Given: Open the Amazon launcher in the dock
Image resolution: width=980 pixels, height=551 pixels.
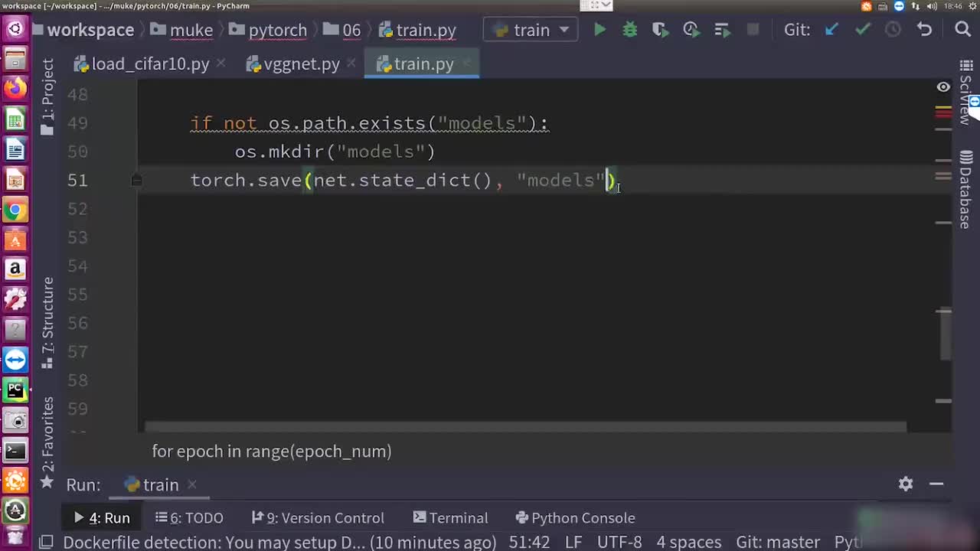Looking at the screenshot, I should (x=15, y=269).
